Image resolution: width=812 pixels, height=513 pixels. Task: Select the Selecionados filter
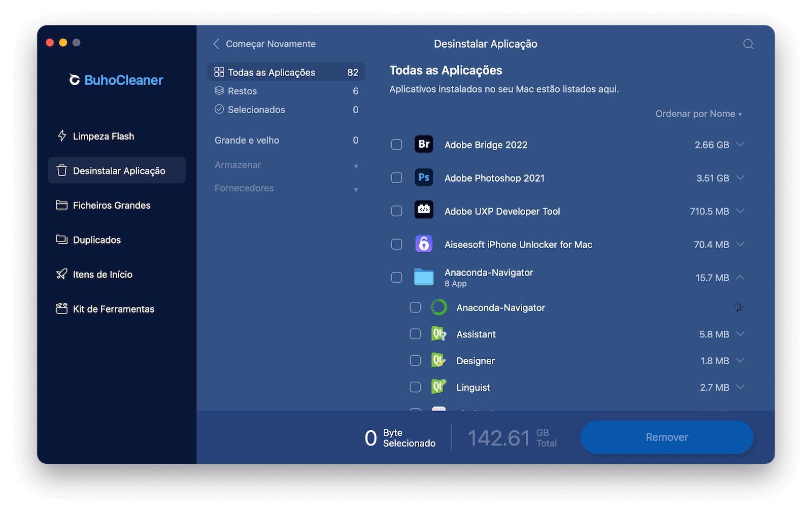(286, 110)
